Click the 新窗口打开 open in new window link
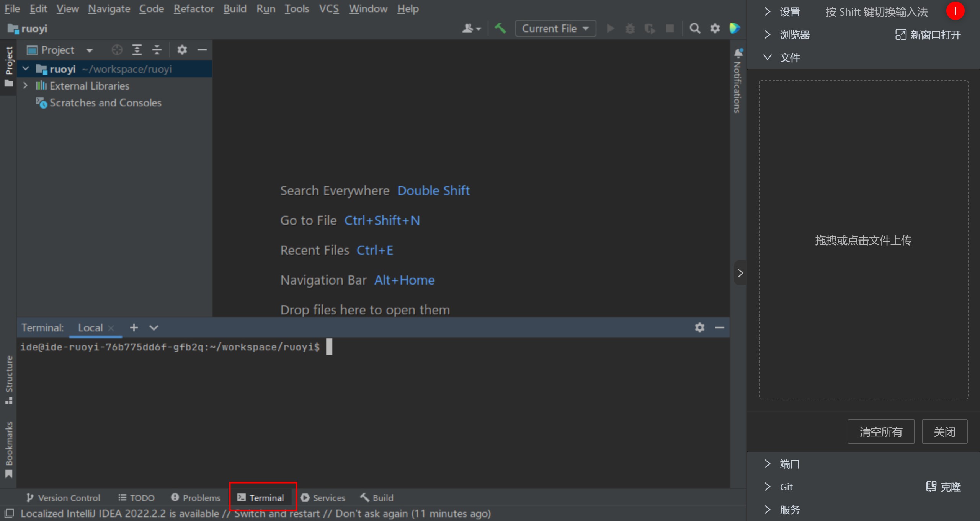 pos(928,35)
